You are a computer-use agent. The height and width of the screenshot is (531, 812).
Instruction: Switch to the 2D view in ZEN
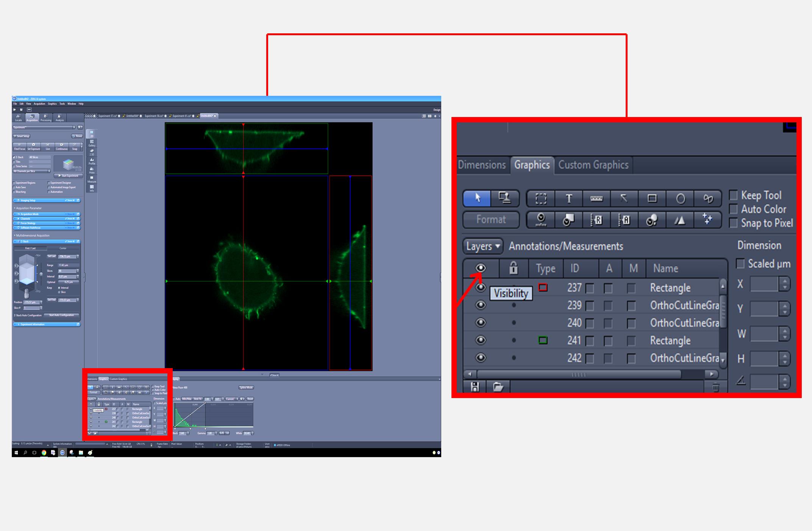click(x=92, y=134)
